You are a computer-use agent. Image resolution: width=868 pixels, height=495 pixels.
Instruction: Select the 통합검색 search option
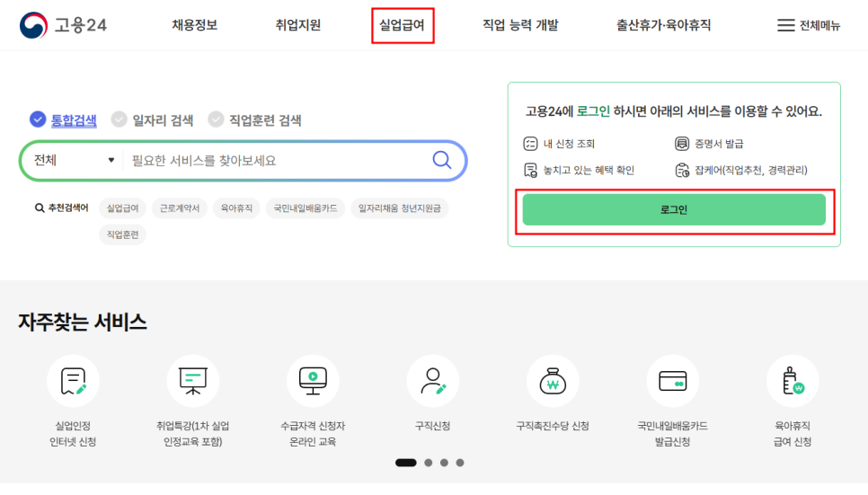click(63, 119)
